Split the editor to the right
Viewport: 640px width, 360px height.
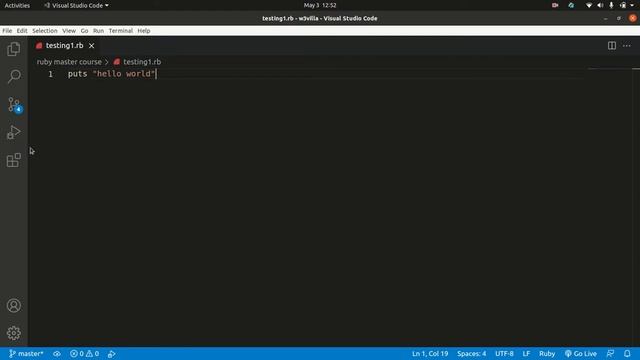[611, 46]
